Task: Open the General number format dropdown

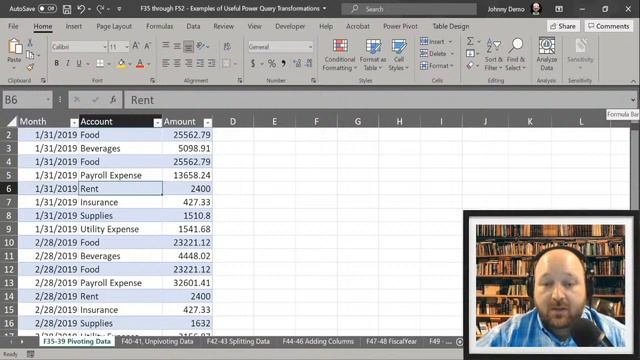Action: coord(310,47)
